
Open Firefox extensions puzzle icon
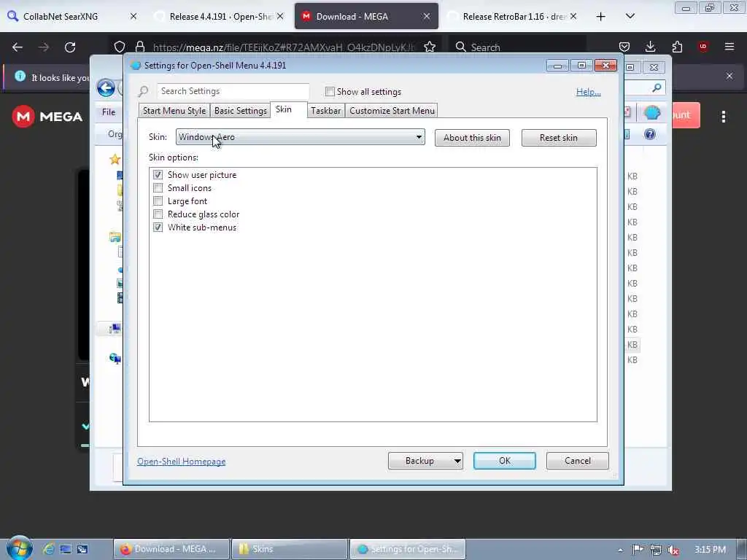click(677, 47)
